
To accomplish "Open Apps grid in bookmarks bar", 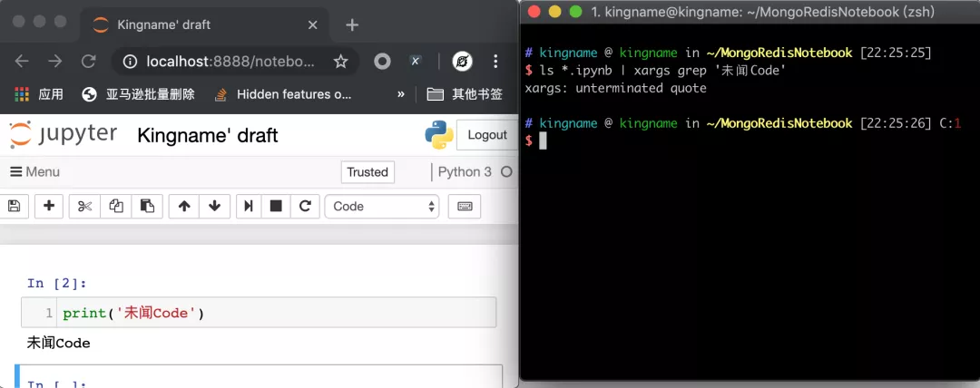I will click(x=38, y=94).
